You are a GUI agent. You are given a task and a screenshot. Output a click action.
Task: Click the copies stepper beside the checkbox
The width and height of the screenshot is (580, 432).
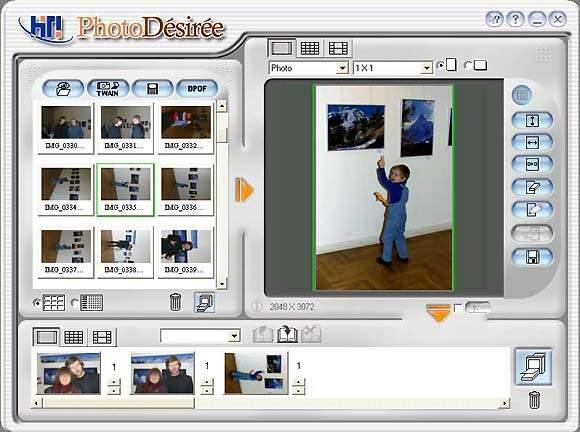coord(477,307)
